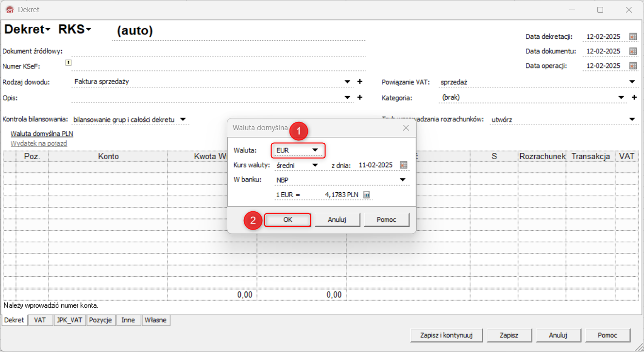Open the Data dekretacji calendar picker
This screenshot has width=644, height=352.
[x=633, y=36]
